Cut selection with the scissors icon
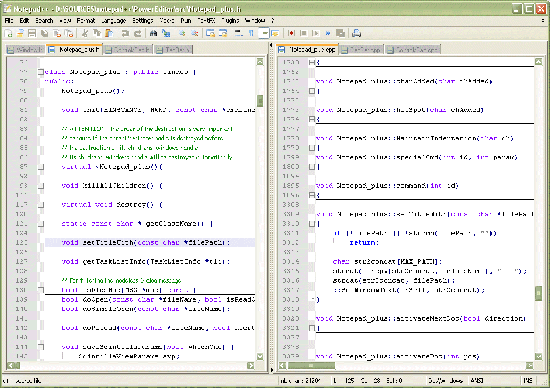The width and height of the screenshot is (550, 388). 85,33
